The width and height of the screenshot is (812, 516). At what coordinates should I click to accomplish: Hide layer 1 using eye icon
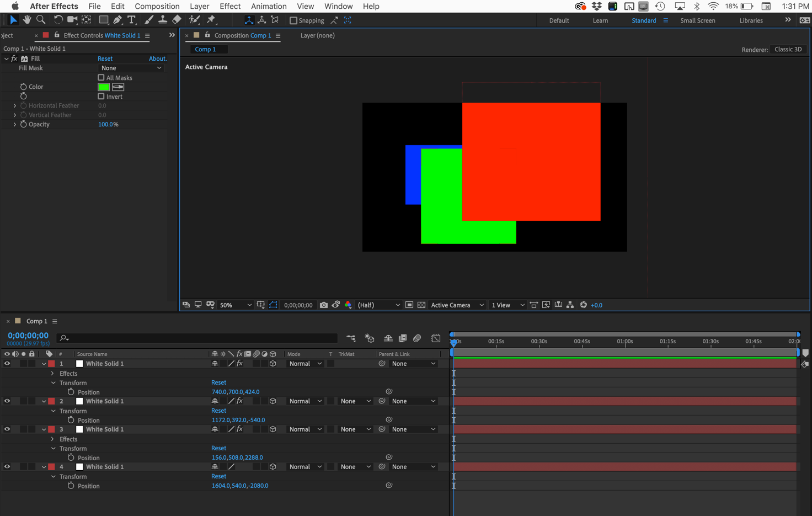click(7, 364)
